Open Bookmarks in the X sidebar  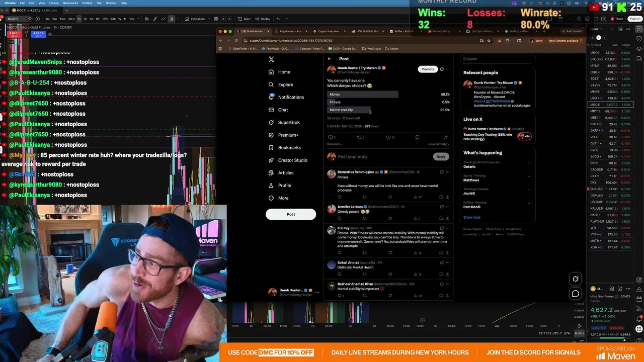tap(284, 147)
